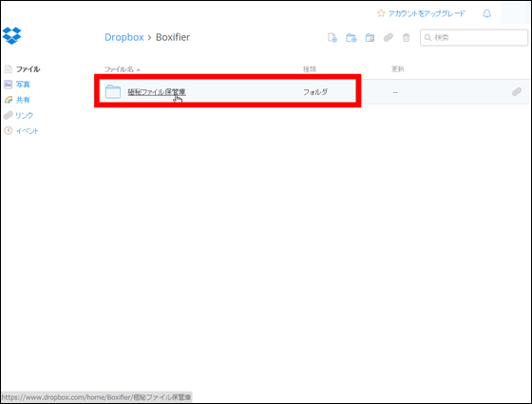Open the 極秘ファイル保管庫 folder link
The image size is (532, 404).
tap(157, 91)
